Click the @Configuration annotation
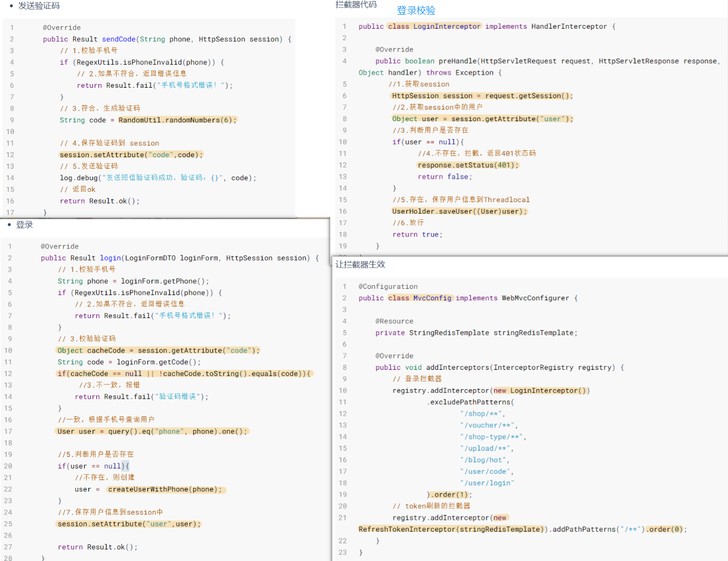This screenshot has width=728, height=561. pyautogui.click(x=388, y=287)
